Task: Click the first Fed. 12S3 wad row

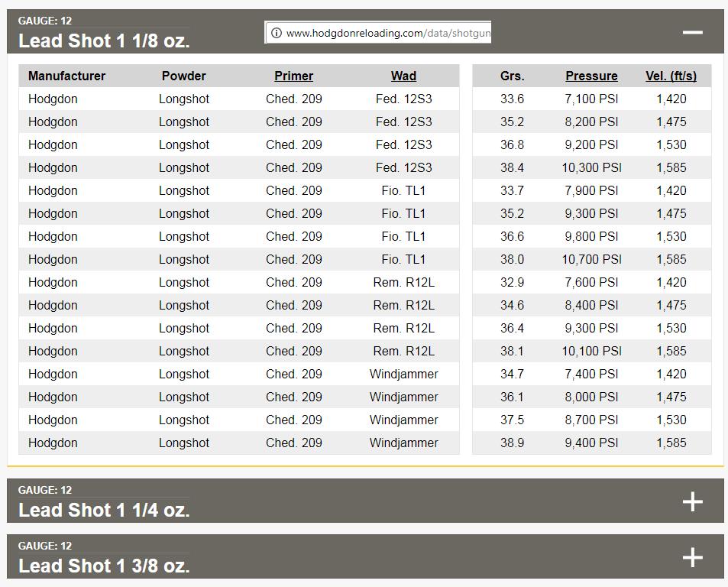Action: [x=403, y=99]
